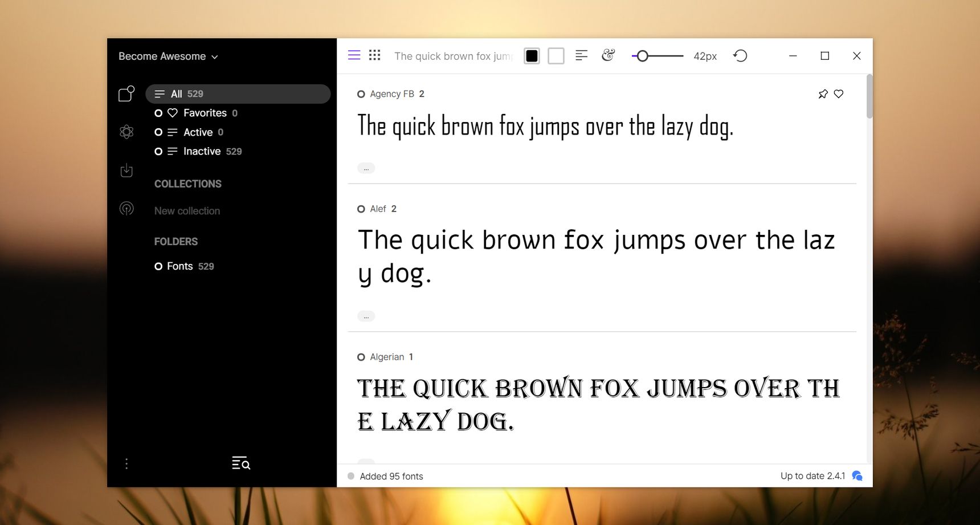Select the white background color swatch
Viewport: 980px width, 525px height.
(x=556, y=56)
